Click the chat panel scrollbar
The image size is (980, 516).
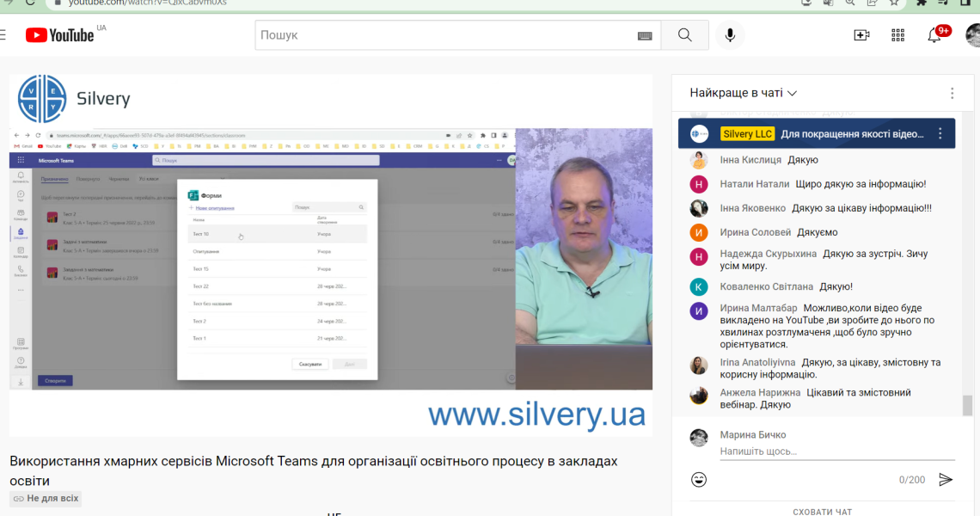click(967, 405)
